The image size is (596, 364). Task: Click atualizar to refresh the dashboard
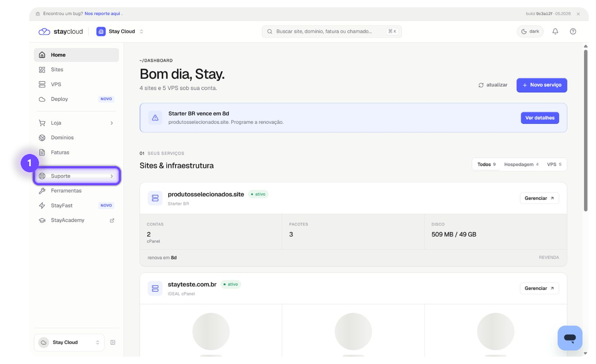coord(493,85)
